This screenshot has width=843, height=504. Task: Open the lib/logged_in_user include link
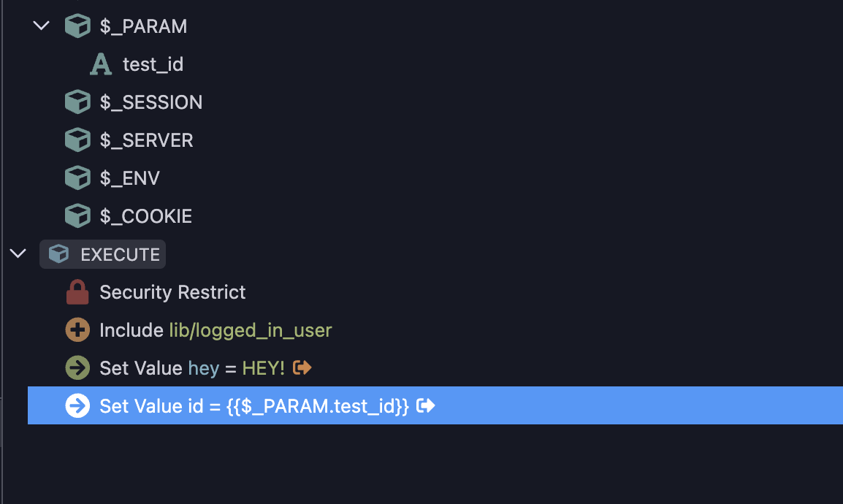coord(251,330)
